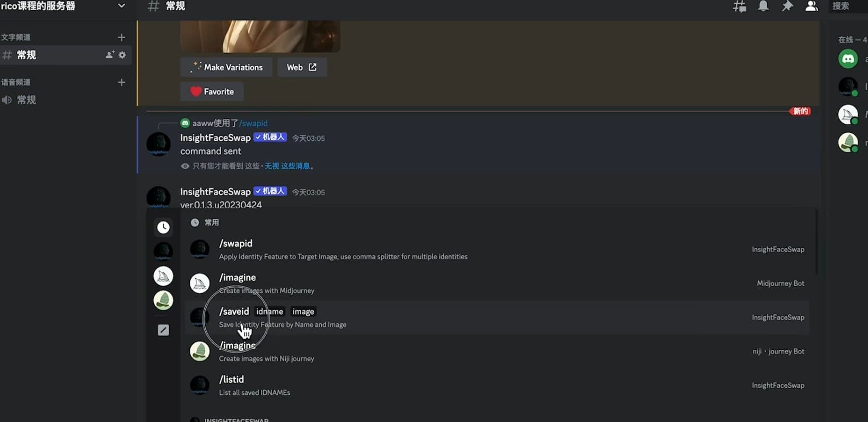Viewport: 868px width, 422px height.
Task: Open notification settings bell
Action: click(x=763, y=6)
